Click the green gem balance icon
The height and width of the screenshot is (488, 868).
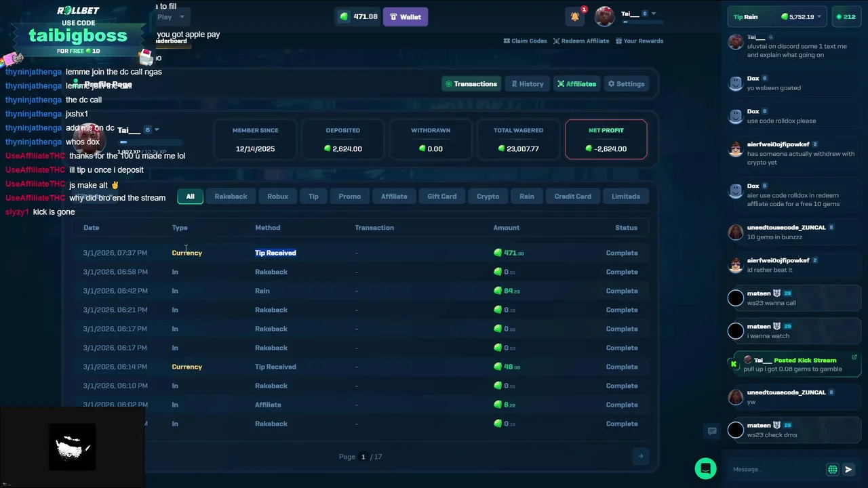tap(344, 17)
